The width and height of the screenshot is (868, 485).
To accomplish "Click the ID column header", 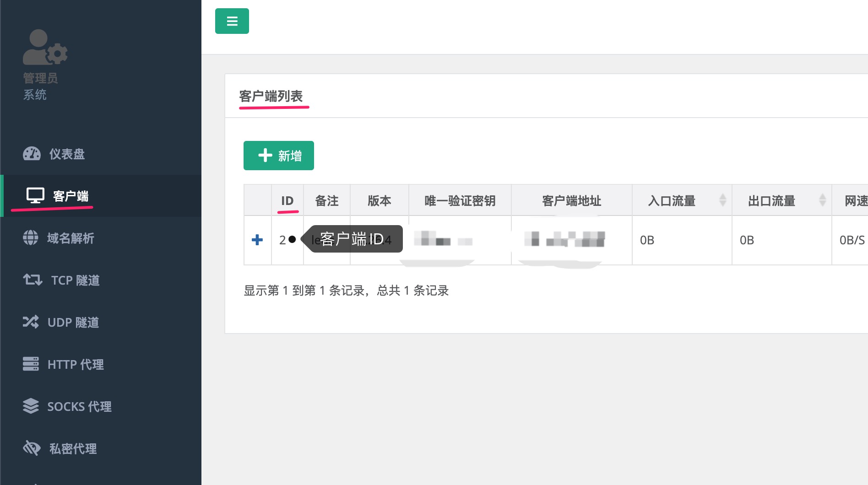I will [x=288, y=200].
